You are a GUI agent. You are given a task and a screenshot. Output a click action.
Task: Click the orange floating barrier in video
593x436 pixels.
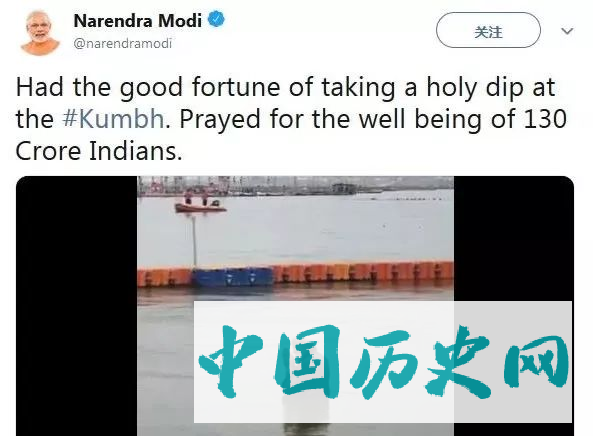(363, 272)
